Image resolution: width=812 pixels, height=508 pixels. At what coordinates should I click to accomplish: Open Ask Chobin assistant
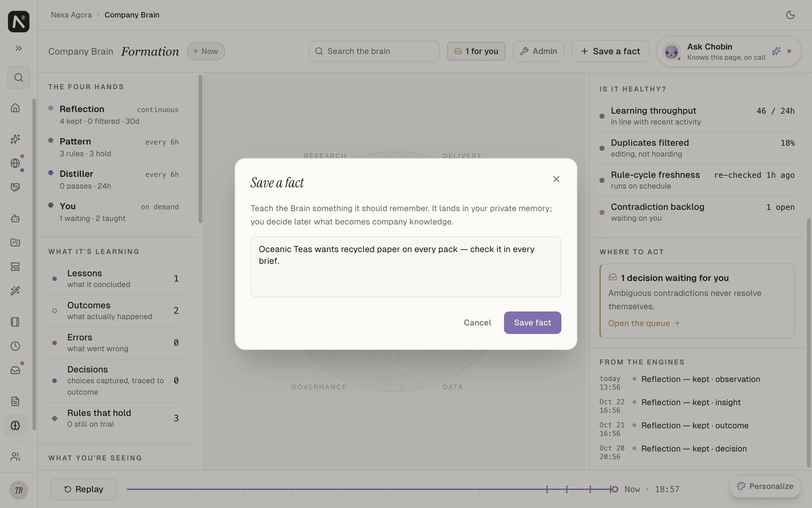point(729,51)
